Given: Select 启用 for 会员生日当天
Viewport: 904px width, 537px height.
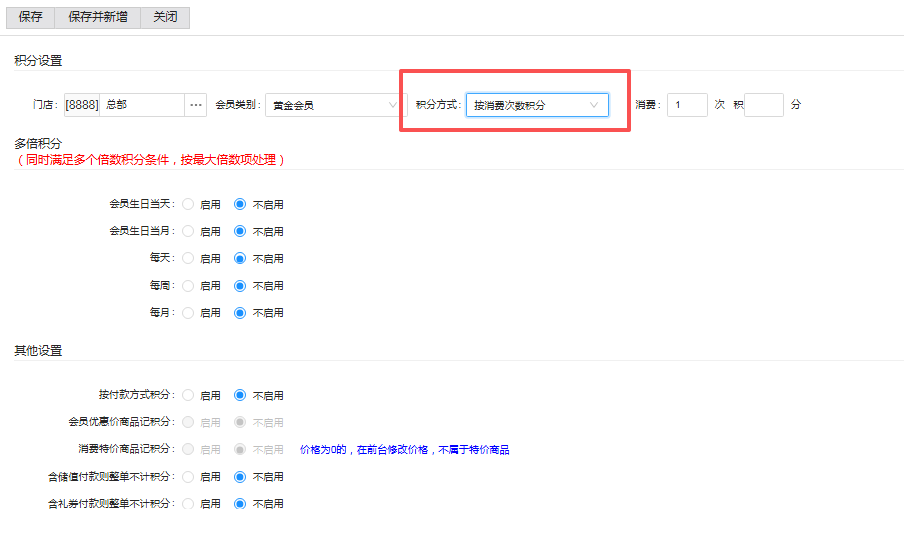Looking at the screenshot, I should tap(188, 204).
